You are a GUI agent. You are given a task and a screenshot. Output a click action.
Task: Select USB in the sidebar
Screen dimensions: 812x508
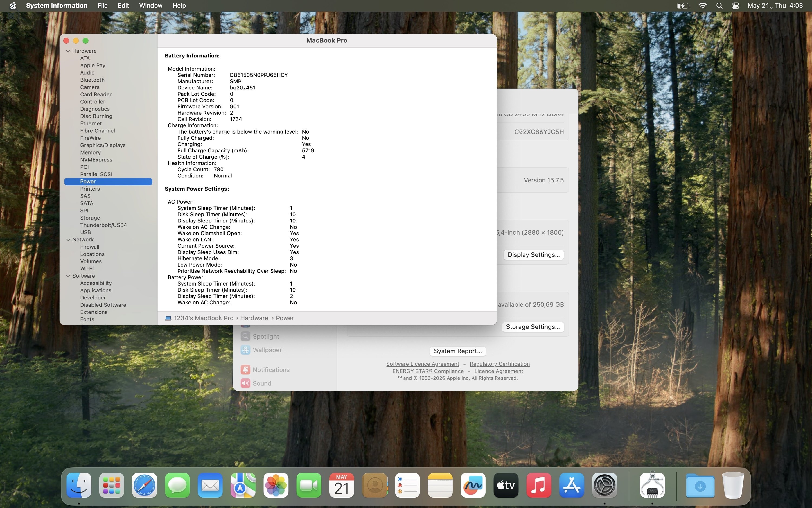pos(85,232)
